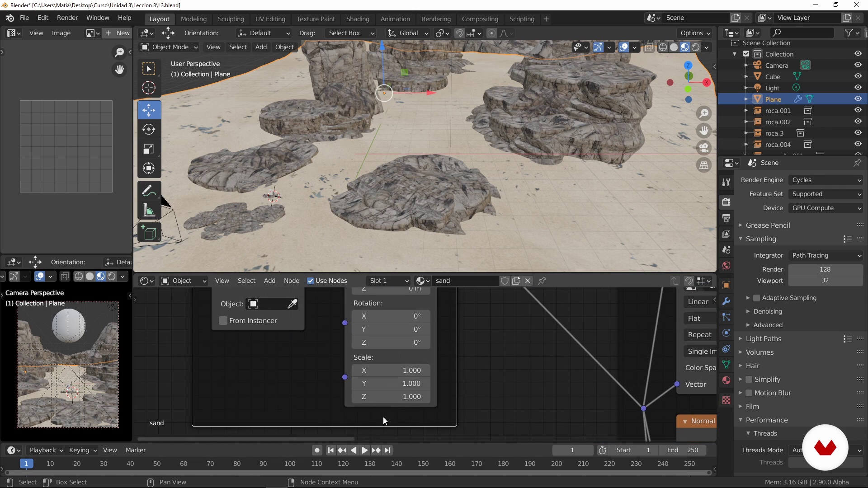Jump to the timeline end button
Viewport: 868px width, 488px height.
tap(387, 450)
